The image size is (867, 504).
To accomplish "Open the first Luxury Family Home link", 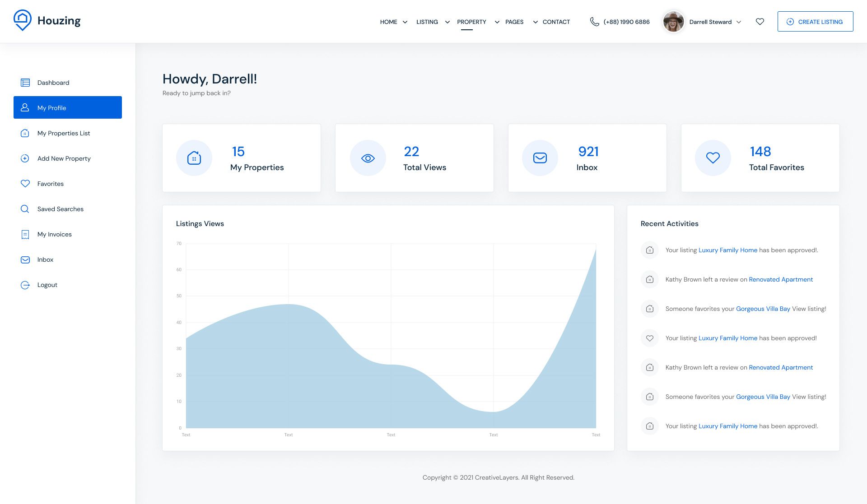I will [727, 250].
